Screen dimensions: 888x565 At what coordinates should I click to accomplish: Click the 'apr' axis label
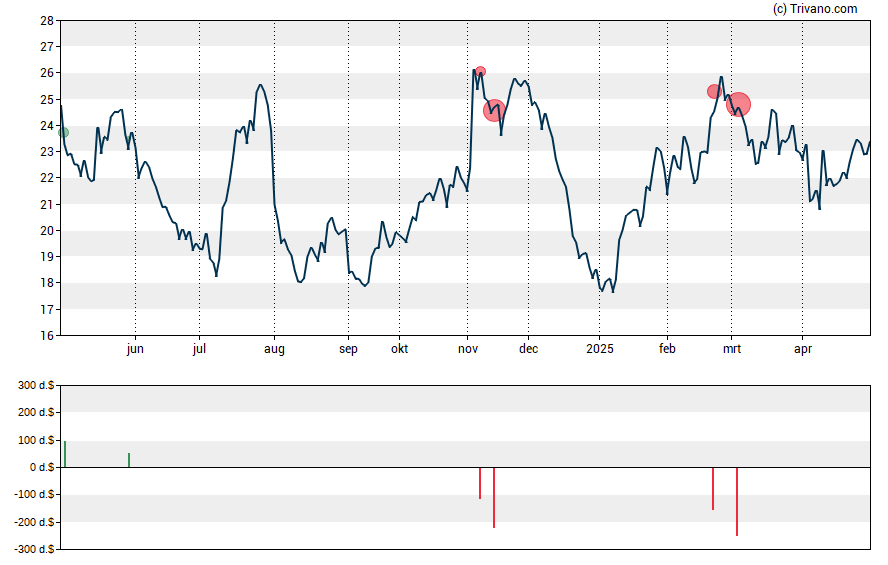[802, 349]
